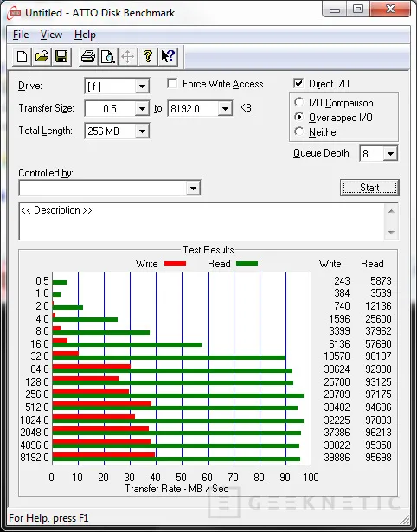Click the green Read legend swatch
The image size is (417, 532).
click(x=247, y=263)
